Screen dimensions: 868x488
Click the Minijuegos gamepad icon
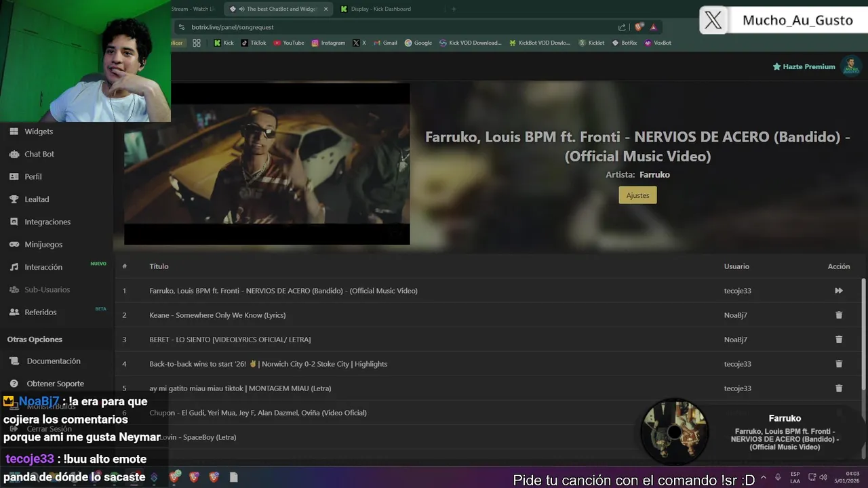(14, 244)
